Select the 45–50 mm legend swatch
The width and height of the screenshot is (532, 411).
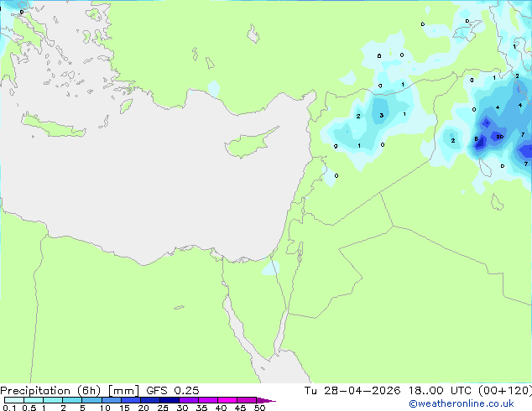point(247,400)
